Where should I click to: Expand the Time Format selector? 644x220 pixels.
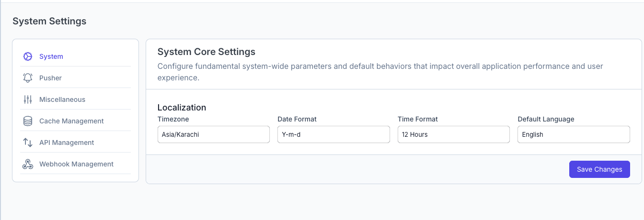(x=453, y=134)
